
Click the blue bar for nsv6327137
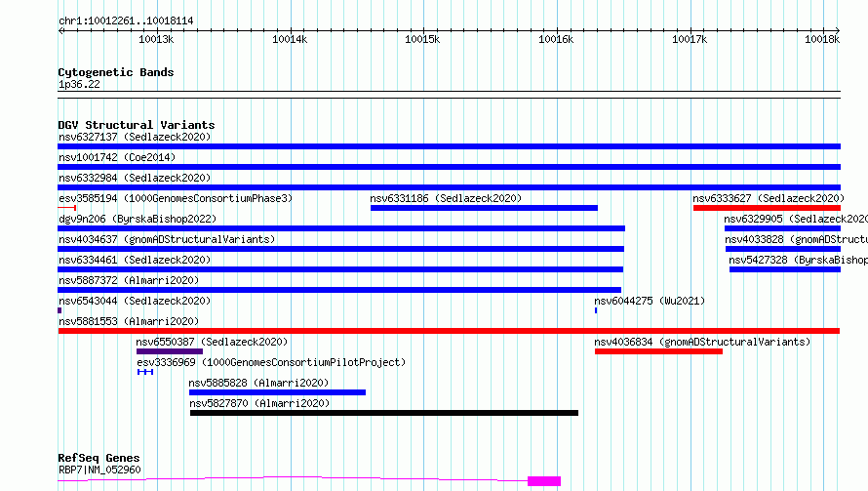tap(449, 146)
